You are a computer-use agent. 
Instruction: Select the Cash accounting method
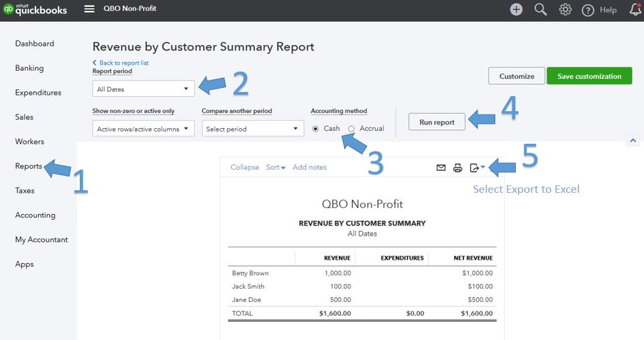315,129
